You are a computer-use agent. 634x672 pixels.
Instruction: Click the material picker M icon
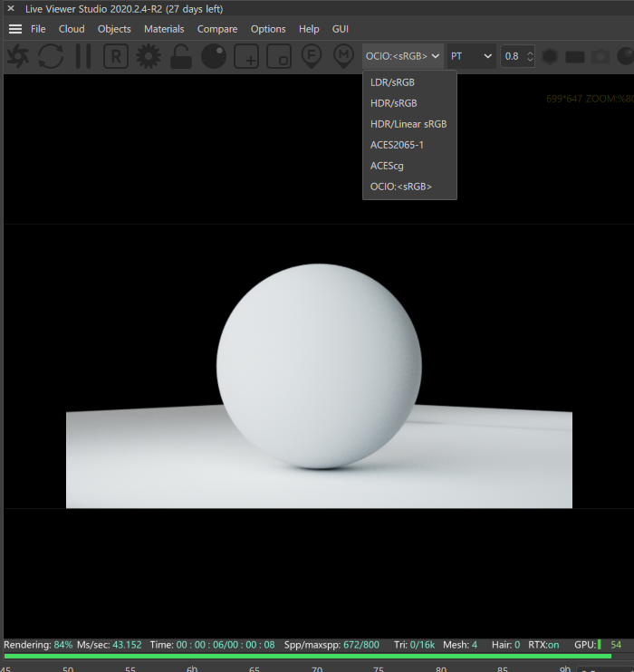344,56
